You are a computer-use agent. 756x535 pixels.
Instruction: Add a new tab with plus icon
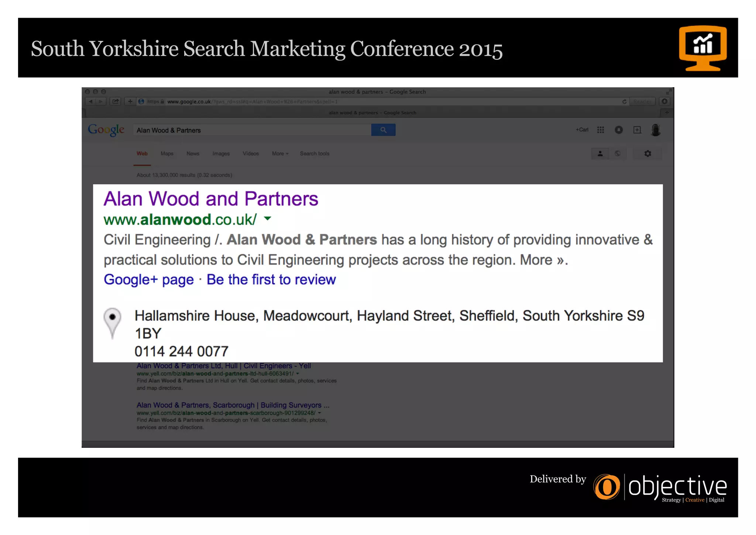coord(667,113)
